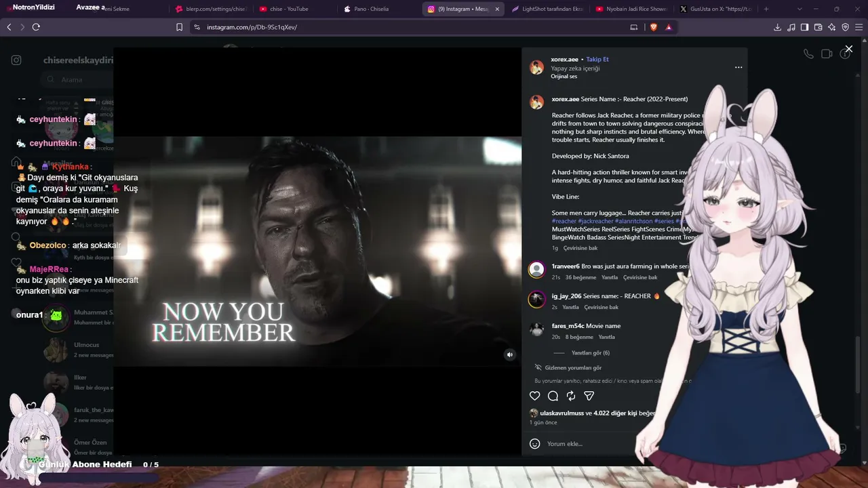Screen dimensions: 868x488
Task: Bookmark this page in the address bar
Action: tap(179, 27)
